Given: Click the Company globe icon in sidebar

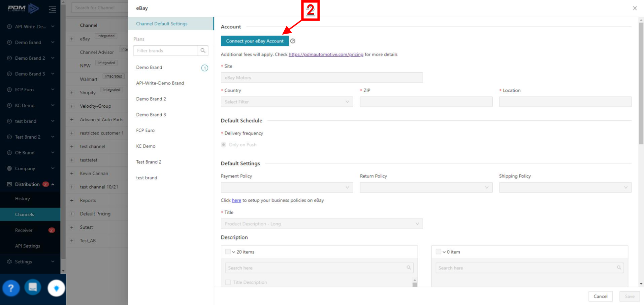Looking at the screenshot, I should tap(9, 168).
